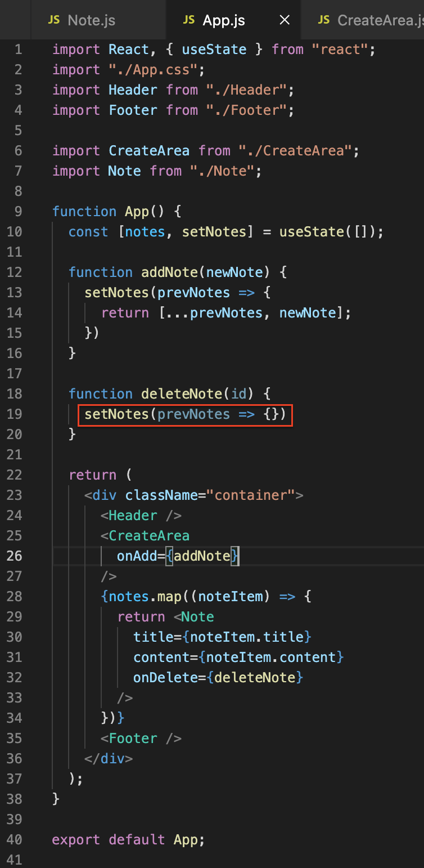Click the addNote function name on line 12
The height and width of the screenshot is (868, 424).
pos(169,272)
